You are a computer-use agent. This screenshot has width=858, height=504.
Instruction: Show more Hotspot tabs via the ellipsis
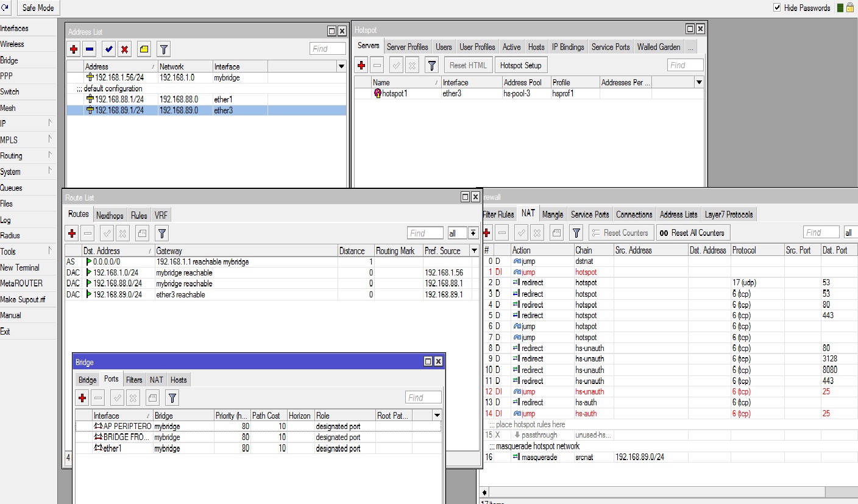click(x=690, y=47)
